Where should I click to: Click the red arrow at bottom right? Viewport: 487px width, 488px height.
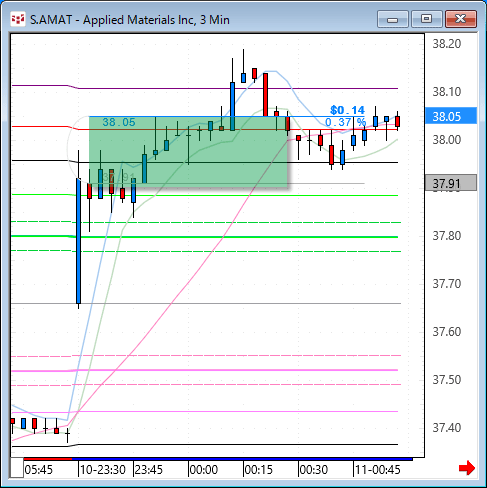click(467, 468)
